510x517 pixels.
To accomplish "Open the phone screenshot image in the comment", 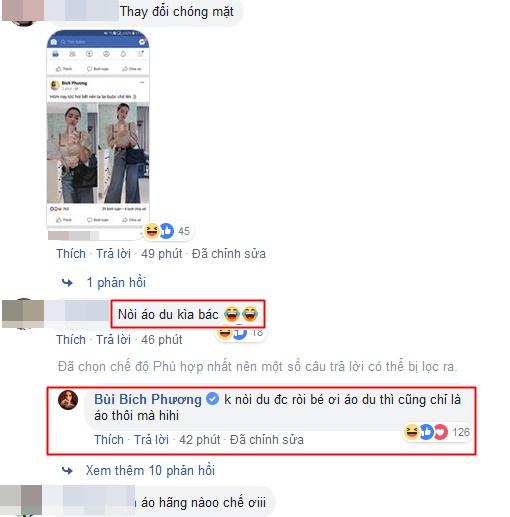I will pos(98,128).
